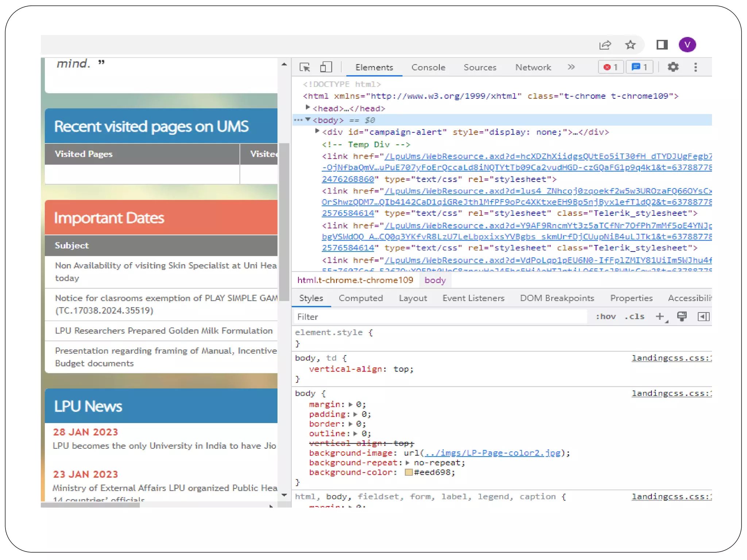Open the LP-Page-color2.jpg image link
Viewport: 747px width, 560px height.
[492, 453]
